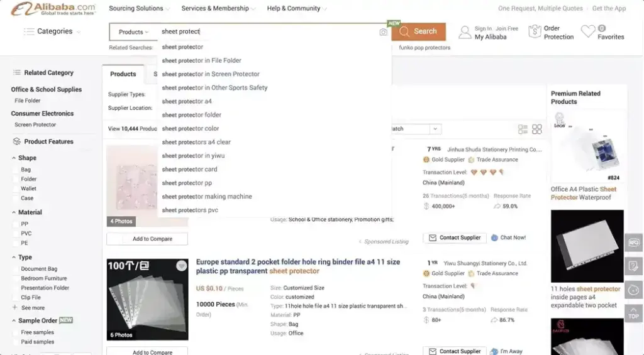This screenshot has height=355, width=644.
Task: Select the Products results tab
Action: (123, 74)
